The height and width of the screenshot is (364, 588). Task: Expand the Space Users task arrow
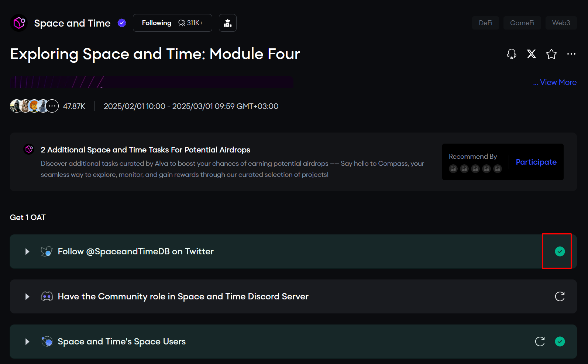[x=27, y=341]
